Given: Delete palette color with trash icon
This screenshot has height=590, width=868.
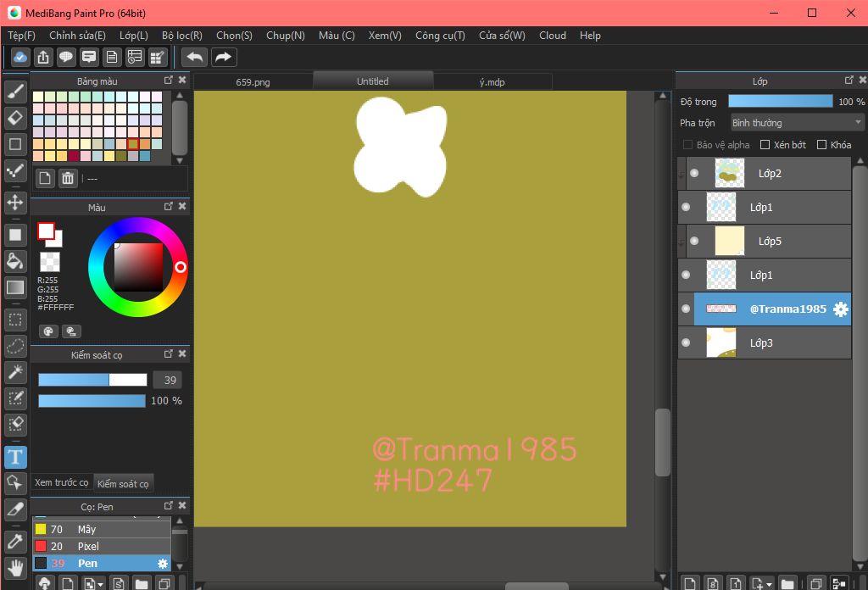Looking at the screenshot, I should coord(68,178).
